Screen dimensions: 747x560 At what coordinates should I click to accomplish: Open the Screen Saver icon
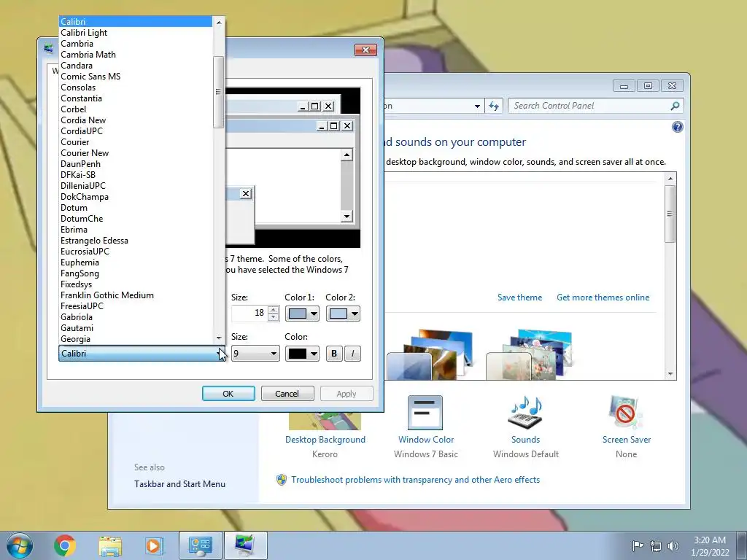[626, 413]
